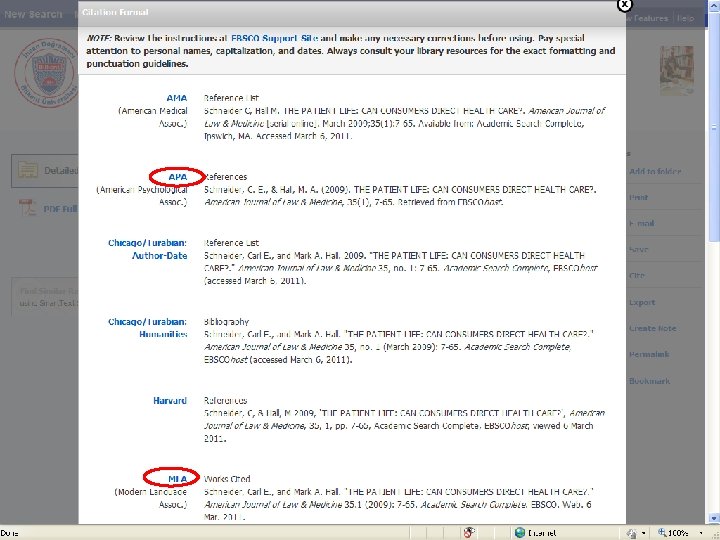Click the zoom magnifier 100% control
720x540 pixels.
pos(674,533)
